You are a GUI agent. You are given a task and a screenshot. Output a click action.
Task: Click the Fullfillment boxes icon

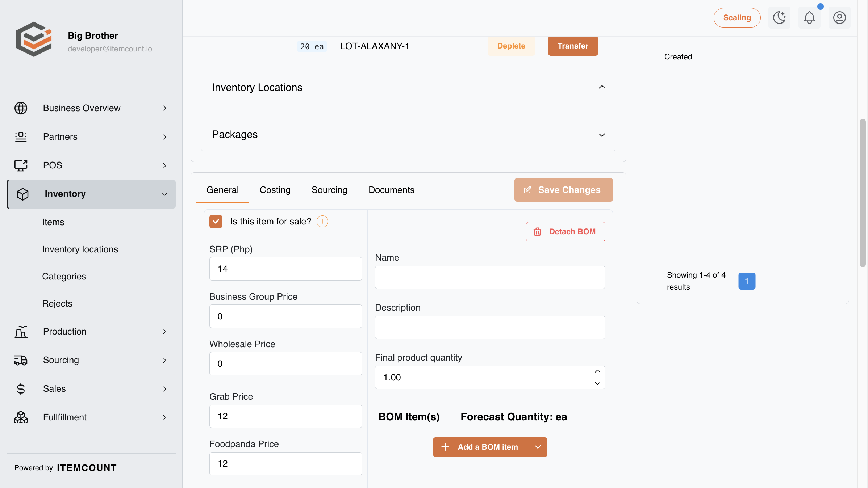pyautogui.click(x=21, y=417)
